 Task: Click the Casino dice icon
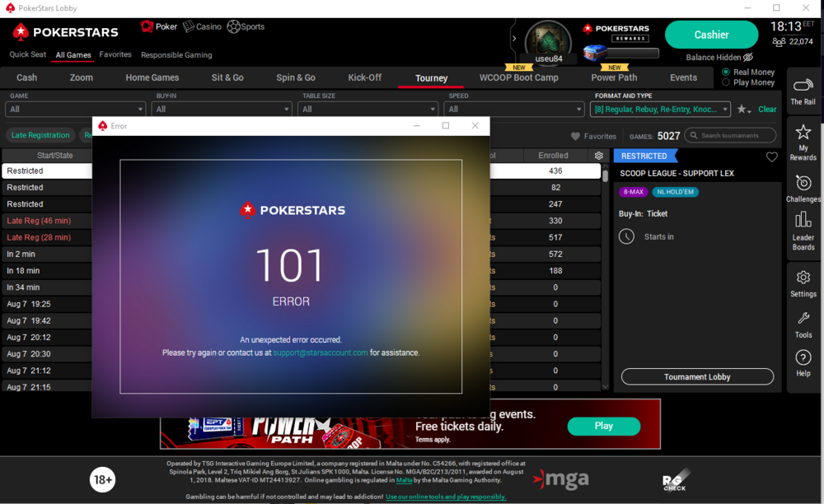[x=188, y=26]
